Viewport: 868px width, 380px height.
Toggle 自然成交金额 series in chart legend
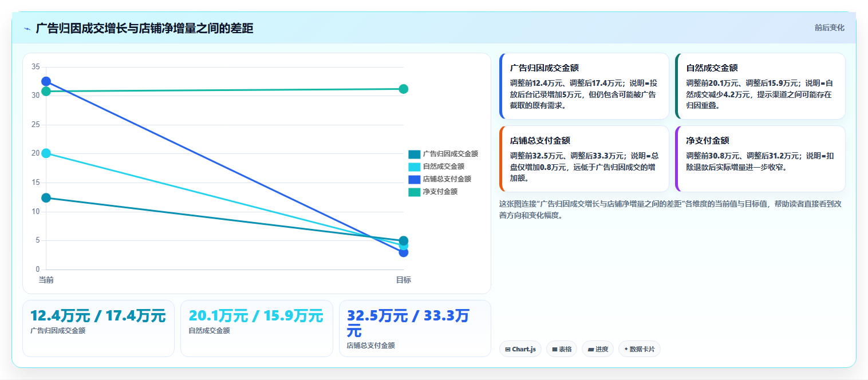[x=436, y=167]
